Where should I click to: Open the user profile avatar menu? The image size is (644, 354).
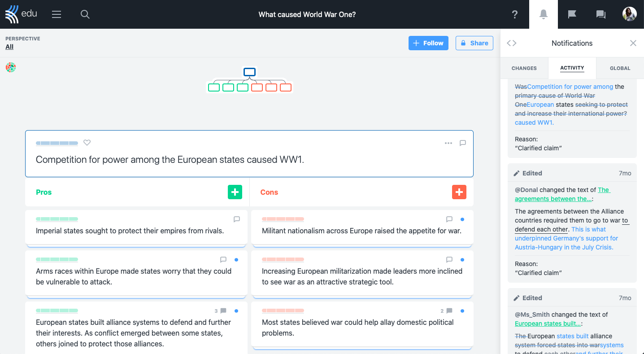[630, 14]
